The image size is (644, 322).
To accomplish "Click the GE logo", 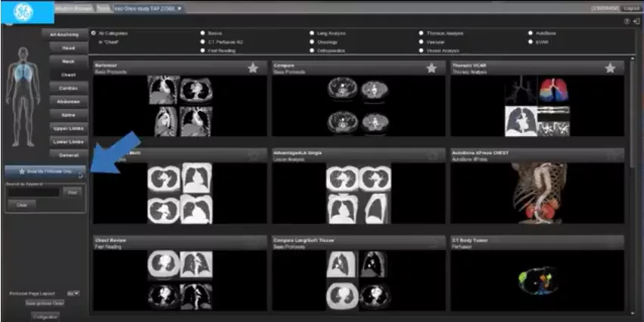I will click(23, 12).
